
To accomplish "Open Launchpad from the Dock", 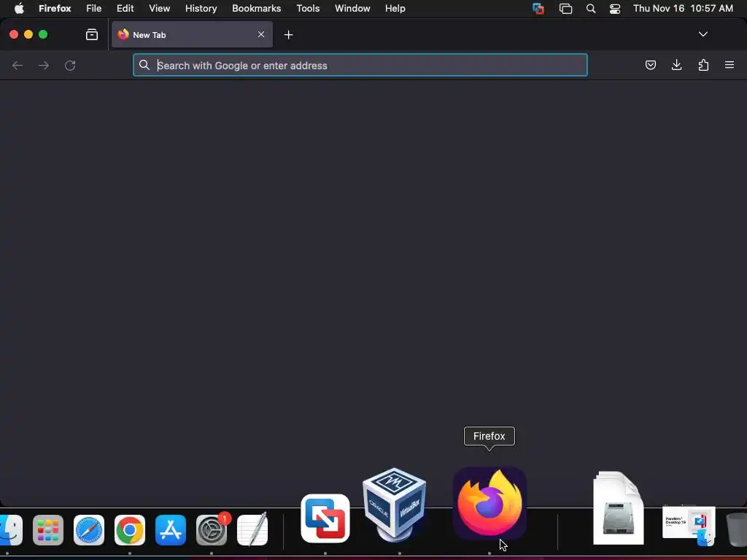I will click(x=48, y=529).
